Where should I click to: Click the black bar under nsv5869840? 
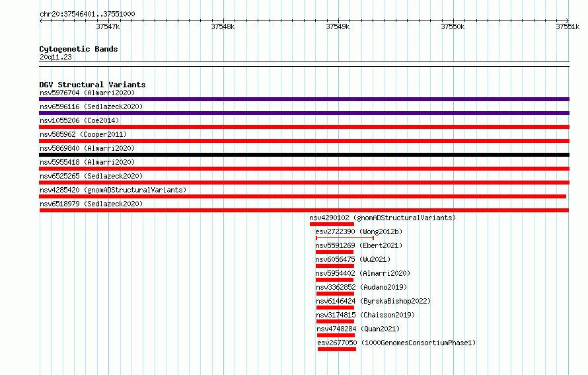tap(304, 155)
